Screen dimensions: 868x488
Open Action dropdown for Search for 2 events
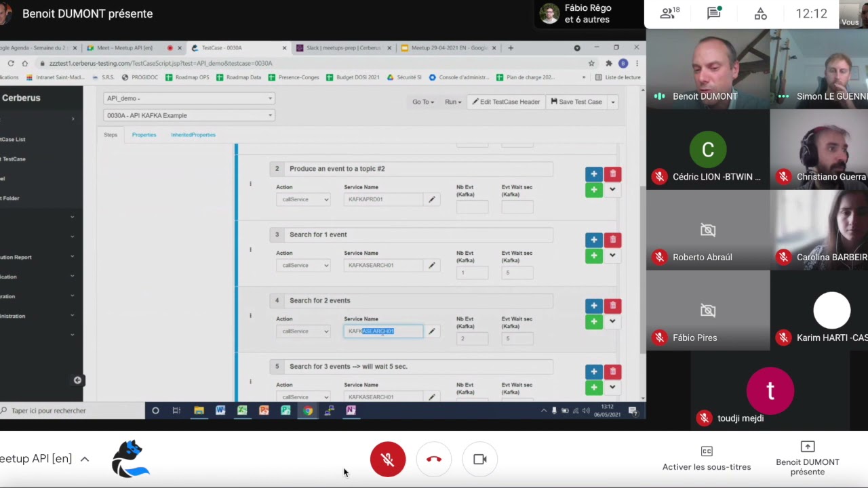[x=303, y=331]
